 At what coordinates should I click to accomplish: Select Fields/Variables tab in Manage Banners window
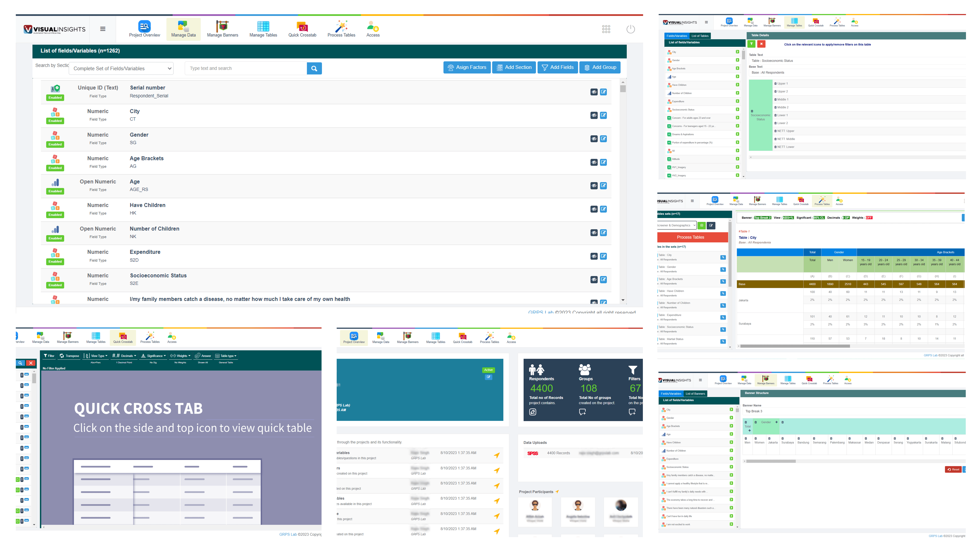[x=671, y=394]
